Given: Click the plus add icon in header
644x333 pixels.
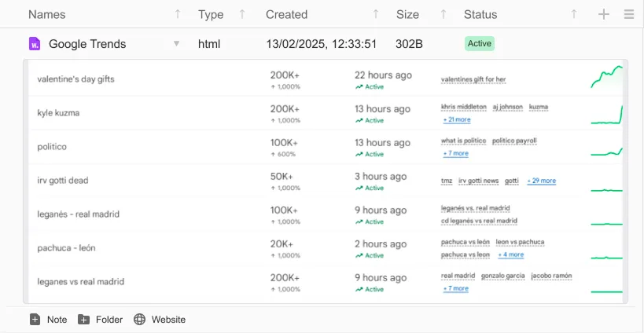Looking at the screenshot, I should click(603, 14).
